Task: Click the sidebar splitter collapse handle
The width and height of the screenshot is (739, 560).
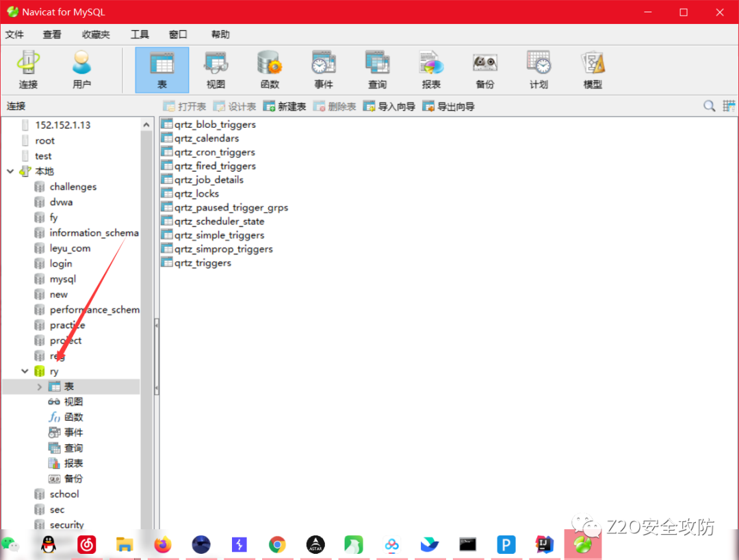Action: (157, 356)
